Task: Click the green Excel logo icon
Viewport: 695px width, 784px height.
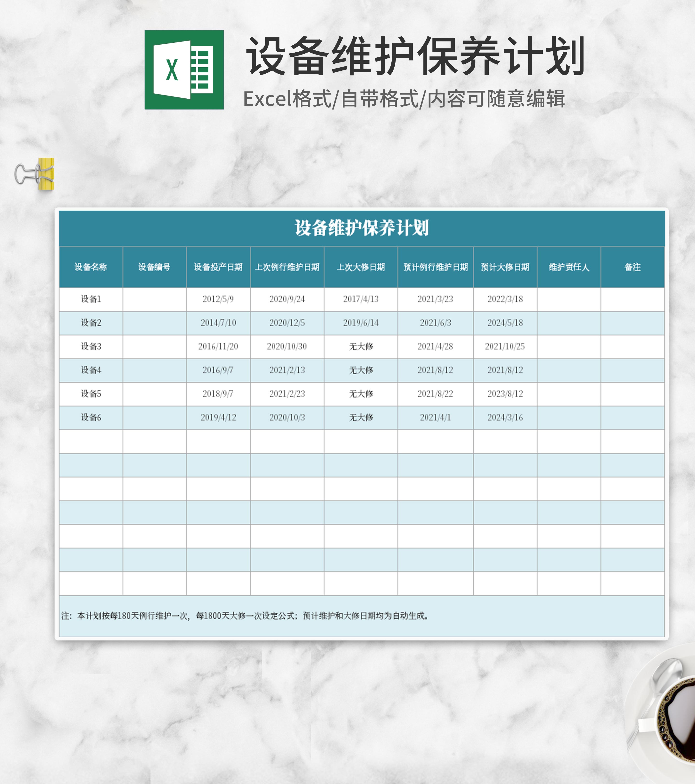Action: coord(184,70)
